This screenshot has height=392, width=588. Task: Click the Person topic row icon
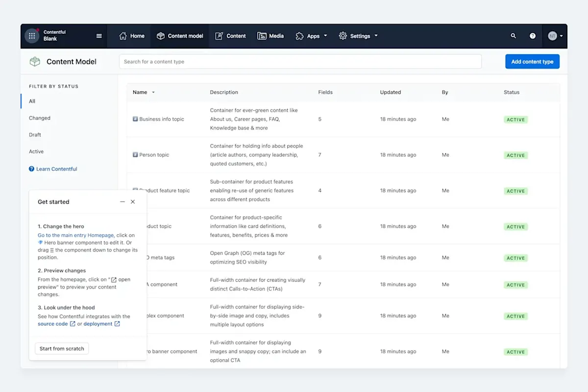pyautogui.click(x=135, y=155)
